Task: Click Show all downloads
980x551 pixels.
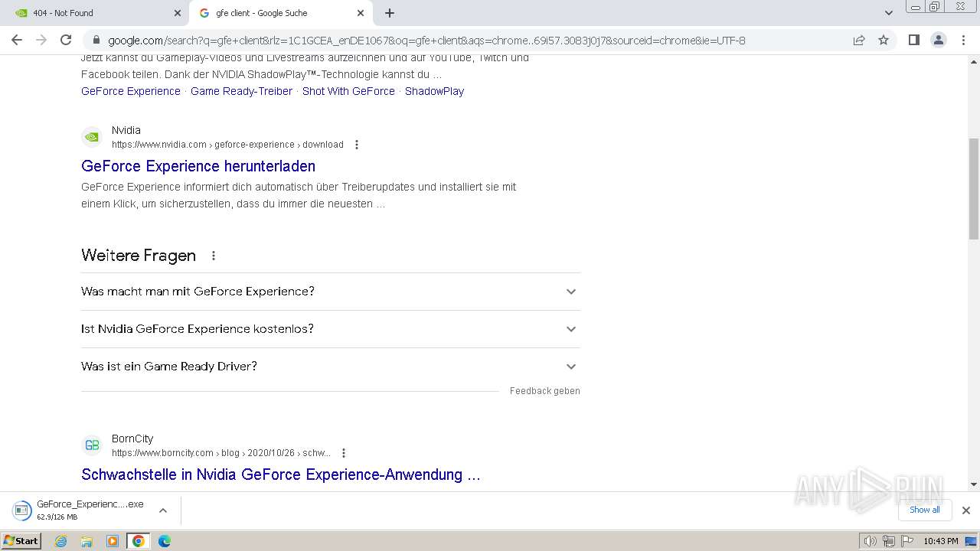Action: 925,510
